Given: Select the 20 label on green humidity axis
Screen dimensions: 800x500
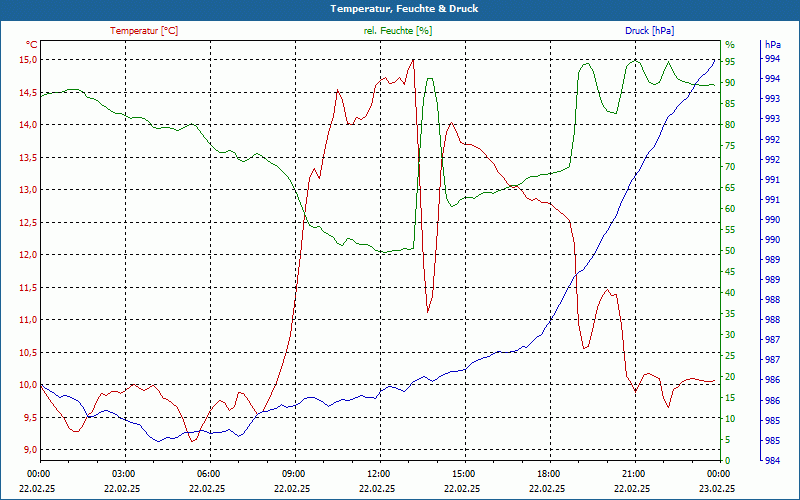Looking at the screenshot, I should pos(730,377).
